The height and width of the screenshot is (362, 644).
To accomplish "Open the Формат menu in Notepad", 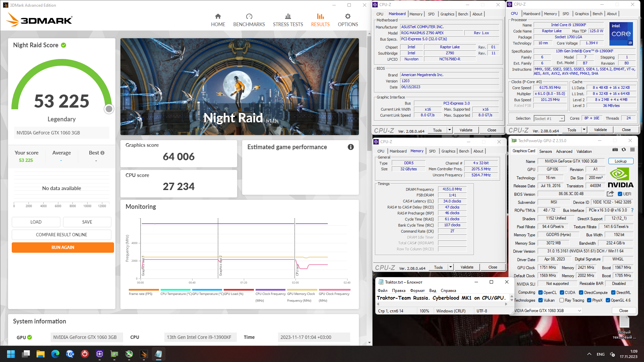I will point(417,291).
